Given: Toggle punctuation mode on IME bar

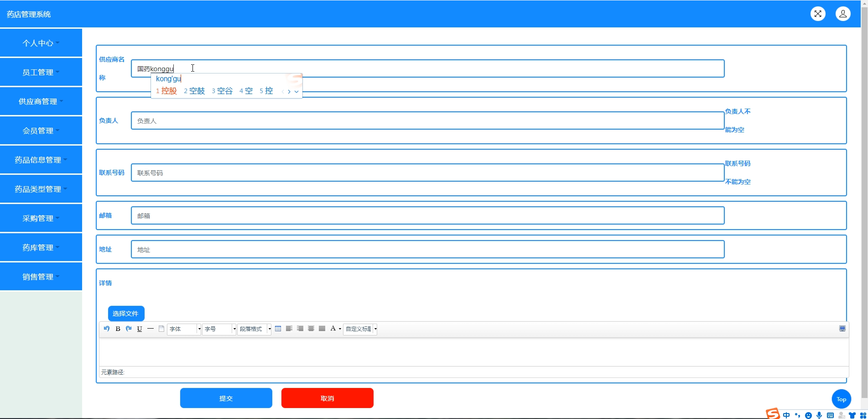Looking at the screenshot, I should tap(797, 415).
